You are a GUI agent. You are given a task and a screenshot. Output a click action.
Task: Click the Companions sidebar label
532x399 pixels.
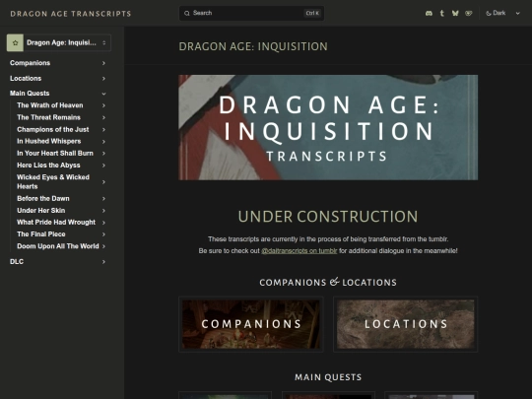30,63
